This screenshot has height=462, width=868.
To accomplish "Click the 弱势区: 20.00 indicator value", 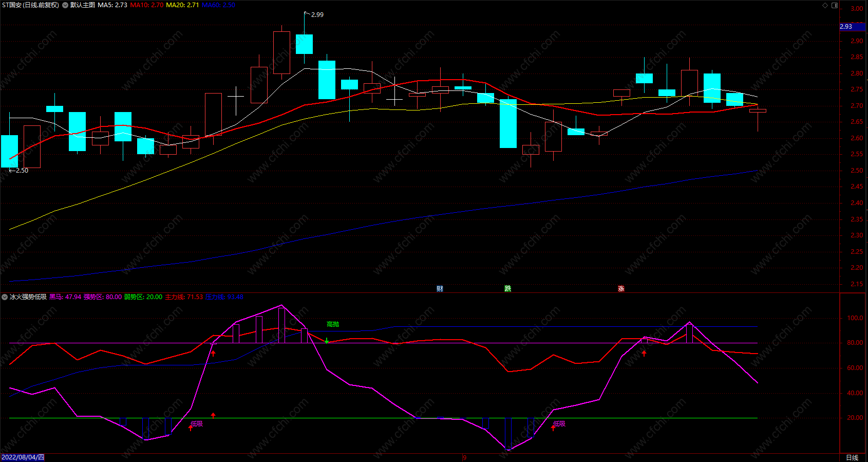I will click(143, 297).
